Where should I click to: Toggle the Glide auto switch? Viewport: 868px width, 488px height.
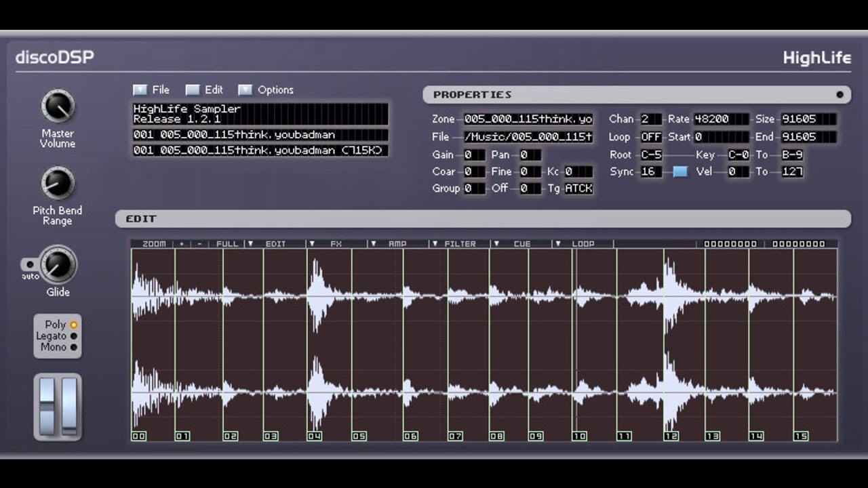point(28,264)
